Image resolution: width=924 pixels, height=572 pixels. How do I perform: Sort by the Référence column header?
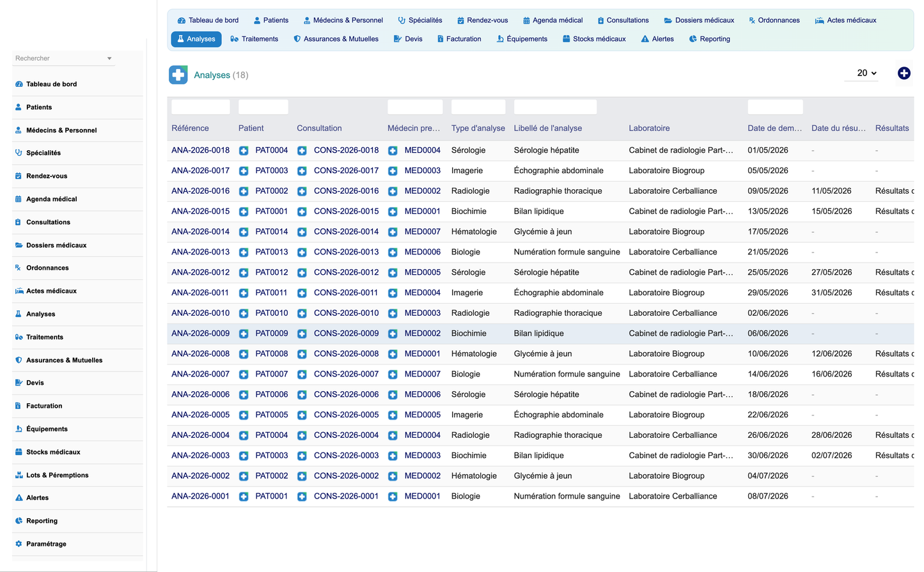tap(190, 128)
